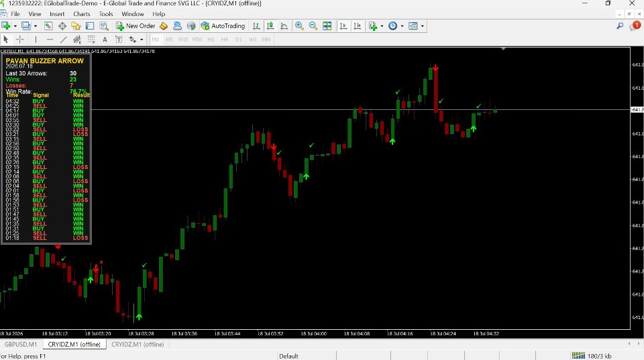Viewport: 644px width, 360px height.
Task: Switch to the inactive CRYIDZ,M1 (offline) tab
Action: coord(138,345)
